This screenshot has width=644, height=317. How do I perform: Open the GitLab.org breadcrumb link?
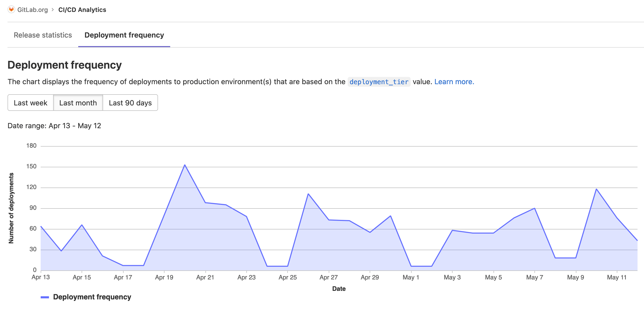pos(32,10)
